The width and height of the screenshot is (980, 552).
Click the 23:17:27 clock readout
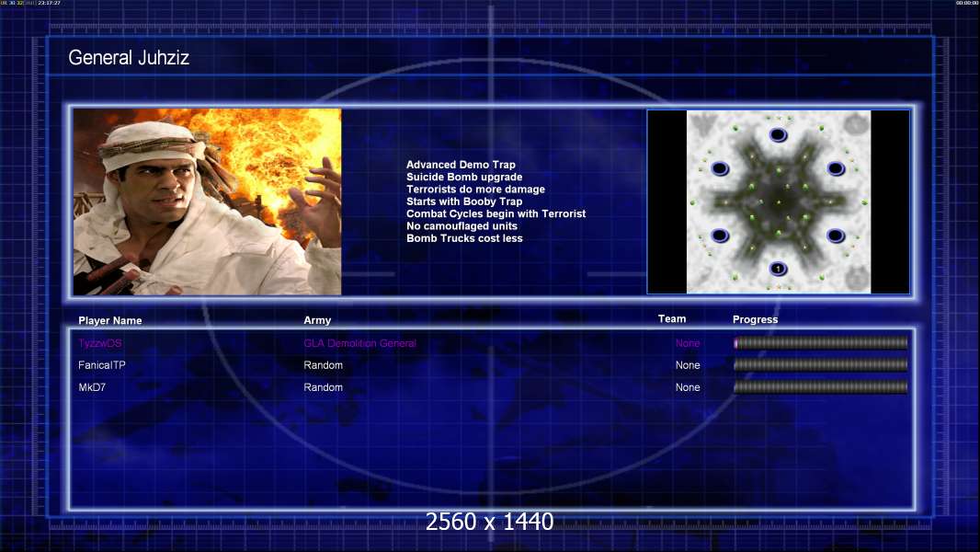pyautogui.click(x=50, y=3)
